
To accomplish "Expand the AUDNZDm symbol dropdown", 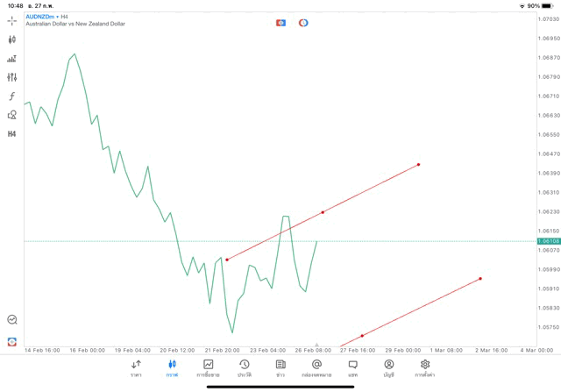I will pyautogui.click(x=44, y=17).
